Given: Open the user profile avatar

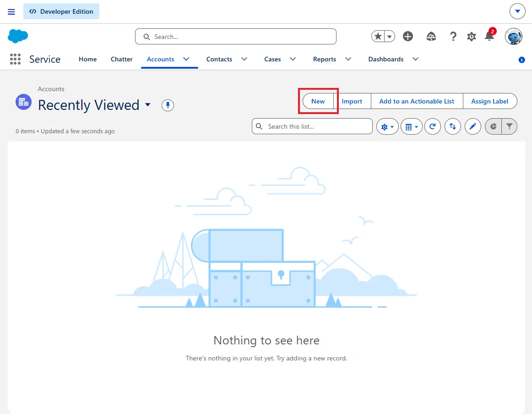Looking at the screenshot, I should (513, 36).
